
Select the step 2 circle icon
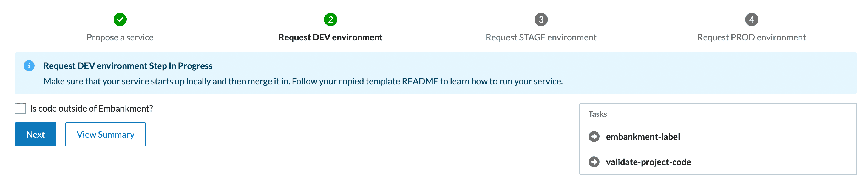(331, 20)
